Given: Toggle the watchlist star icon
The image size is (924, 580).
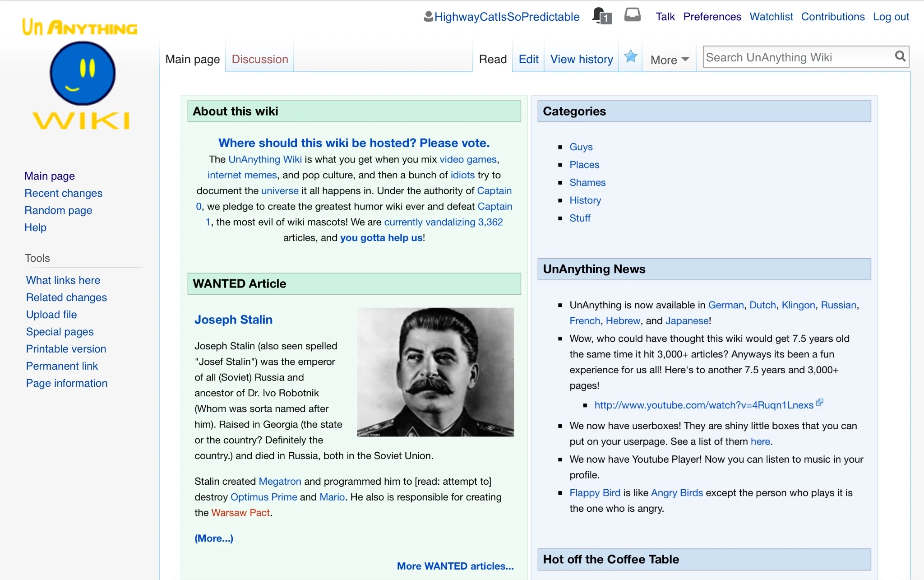Looking at the screenshot, I should [x=630, y=57].
